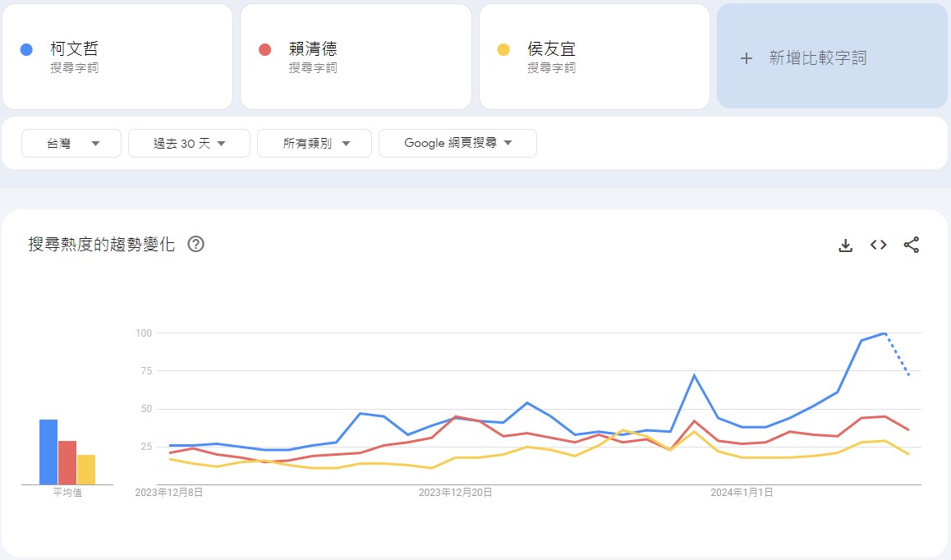Click the blue line's peak at 100
This screenshot has height=560, width=951.
[885, 333]
